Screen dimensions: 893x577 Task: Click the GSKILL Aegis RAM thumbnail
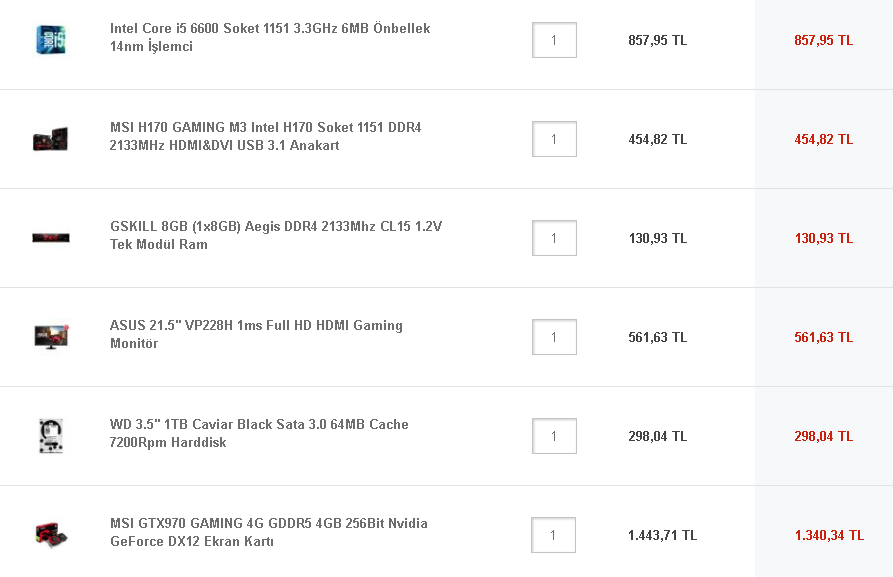coord(50,238)
